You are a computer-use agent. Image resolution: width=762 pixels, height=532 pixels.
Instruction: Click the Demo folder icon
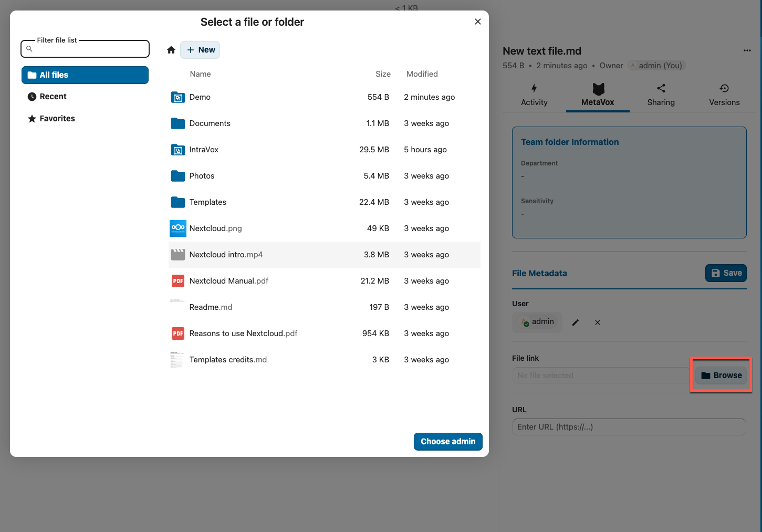[x=178, y=97]
